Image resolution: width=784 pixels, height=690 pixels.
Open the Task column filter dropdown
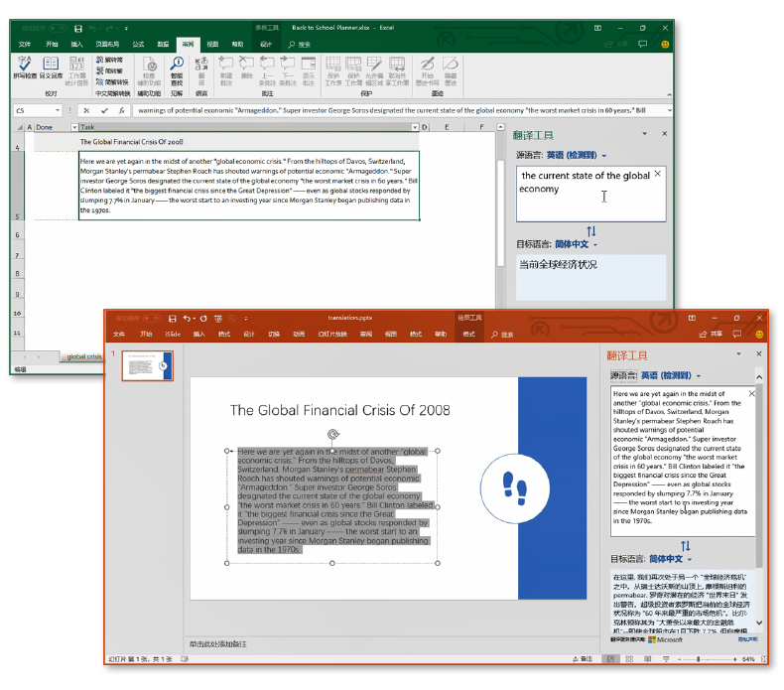[x=415, y=128]
